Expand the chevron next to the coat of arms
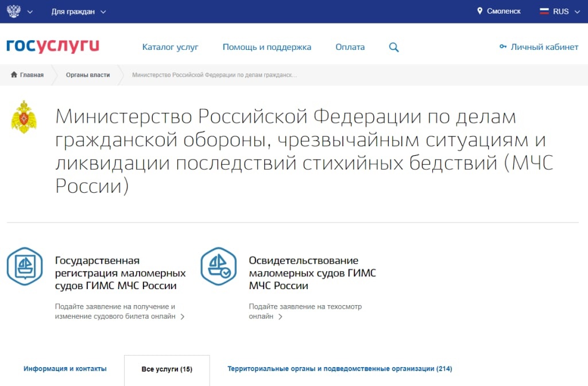 [x=30, y=12]
